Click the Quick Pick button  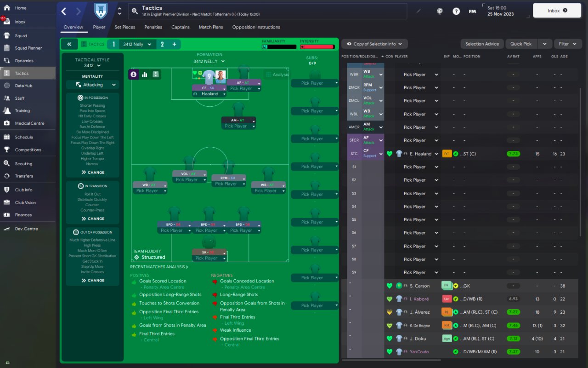[521, 44]
